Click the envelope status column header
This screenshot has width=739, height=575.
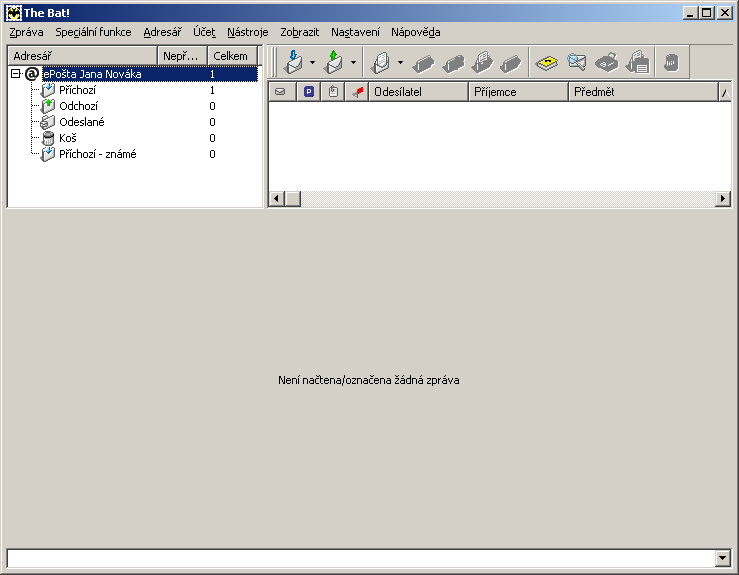point(282,91)
